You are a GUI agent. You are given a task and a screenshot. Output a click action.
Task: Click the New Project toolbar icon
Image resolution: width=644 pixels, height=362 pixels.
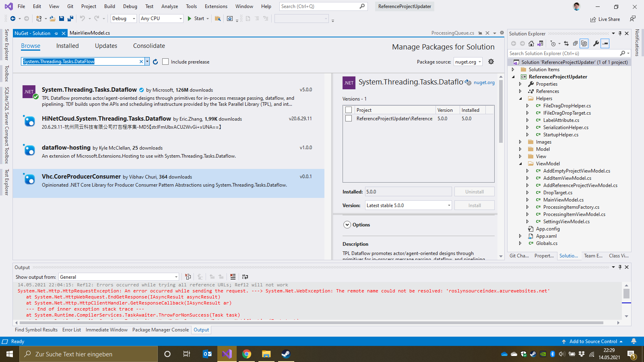click(39, 19)
